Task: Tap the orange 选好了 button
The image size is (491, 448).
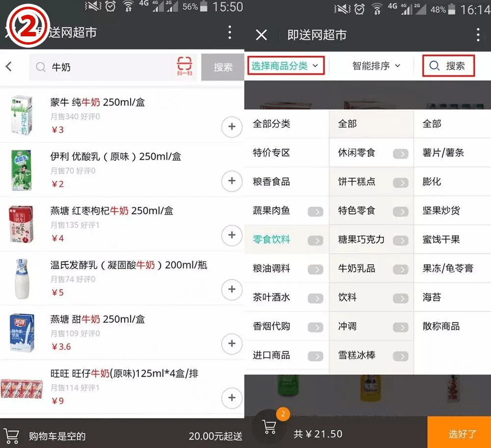Action: click(459, 433)
